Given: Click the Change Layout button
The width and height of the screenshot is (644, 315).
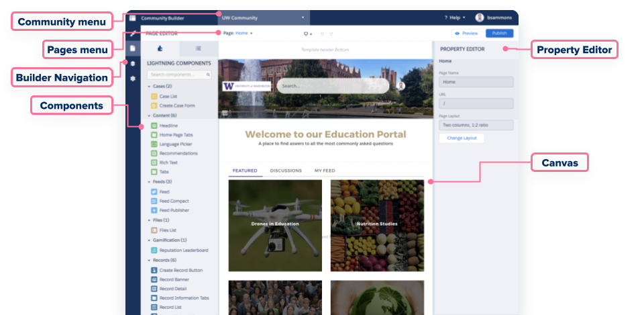Looking at the screenshot, I should pos(462,138).
